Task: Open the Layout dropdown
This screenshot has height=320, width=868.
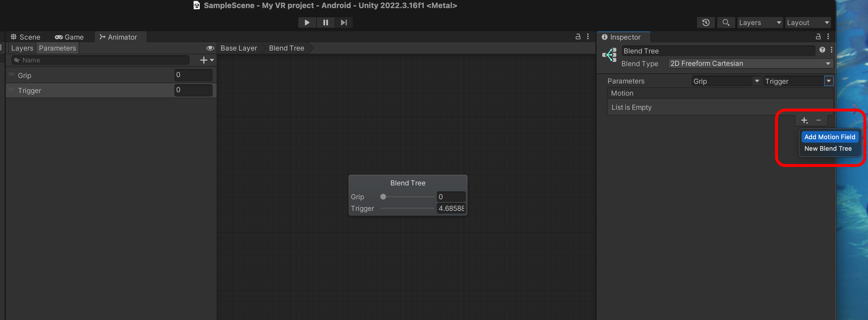Action: pos(808,23)
